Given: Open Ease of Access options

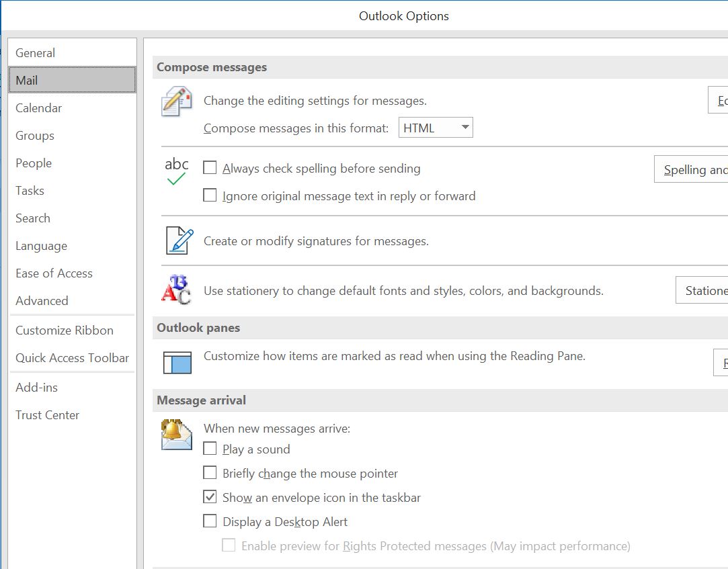Looking at the screenshot, I should (73, 273).
